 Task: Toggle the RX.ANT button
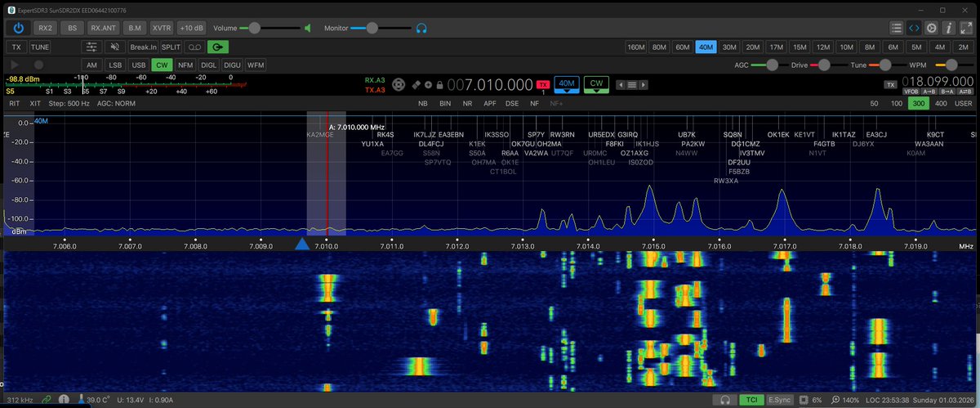pyautogui.click(x=103, y=28)
